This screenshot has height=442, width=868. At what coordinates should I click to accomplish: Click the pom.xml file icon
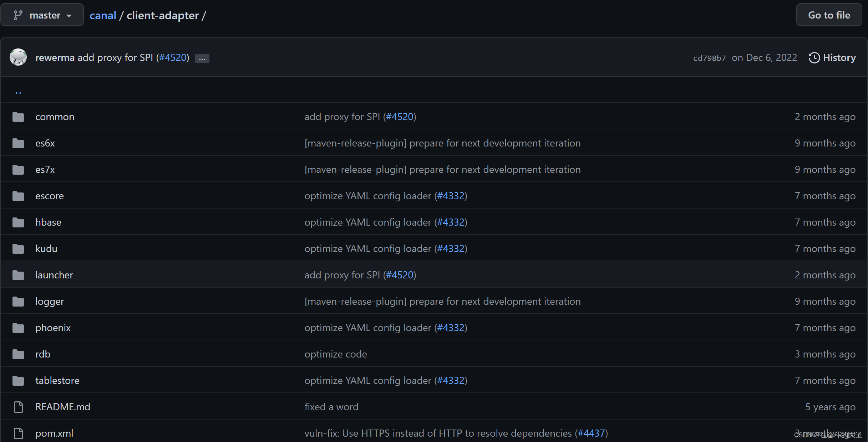18,433
